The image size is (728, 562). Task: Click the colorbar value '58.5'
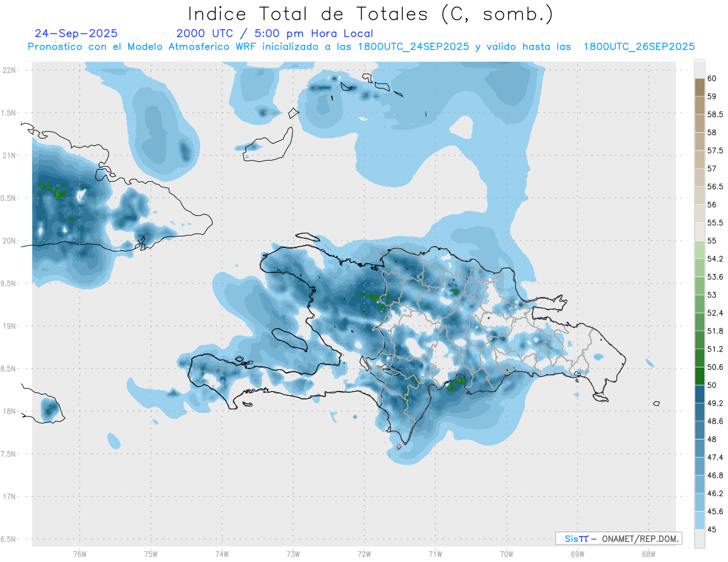(x=715, y=115)
